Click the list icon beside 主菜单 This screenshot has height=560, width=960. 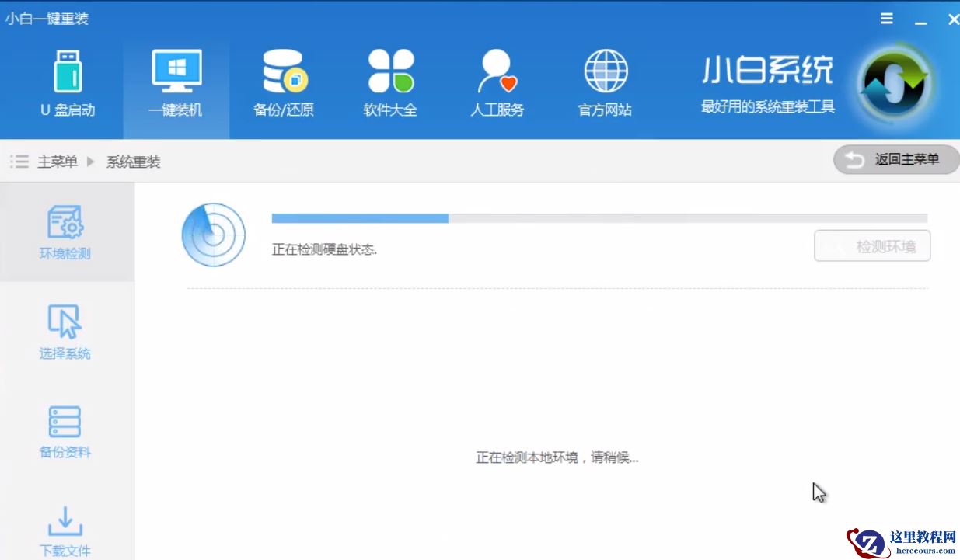click(x=19, y=162)
